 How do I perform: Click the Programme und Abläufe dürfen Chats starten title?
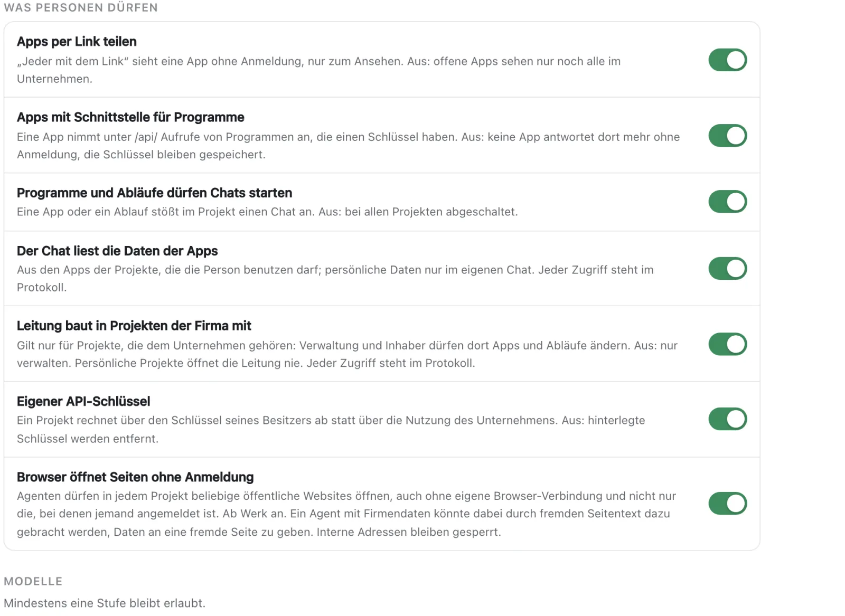(x=154, y=193)
